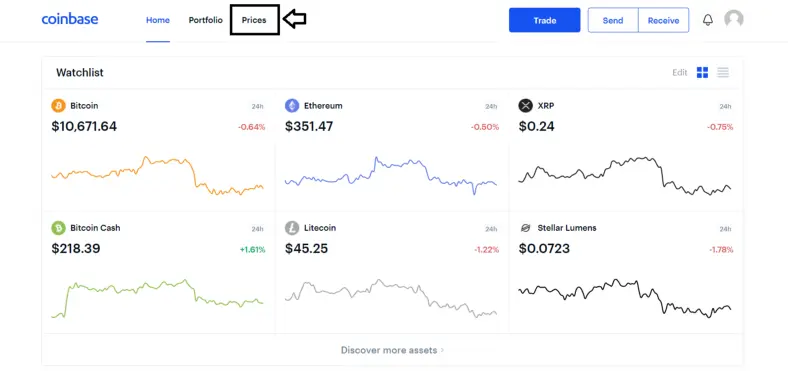Select the Ethereum asset name

pyautogui.click(x=323, y=106)
